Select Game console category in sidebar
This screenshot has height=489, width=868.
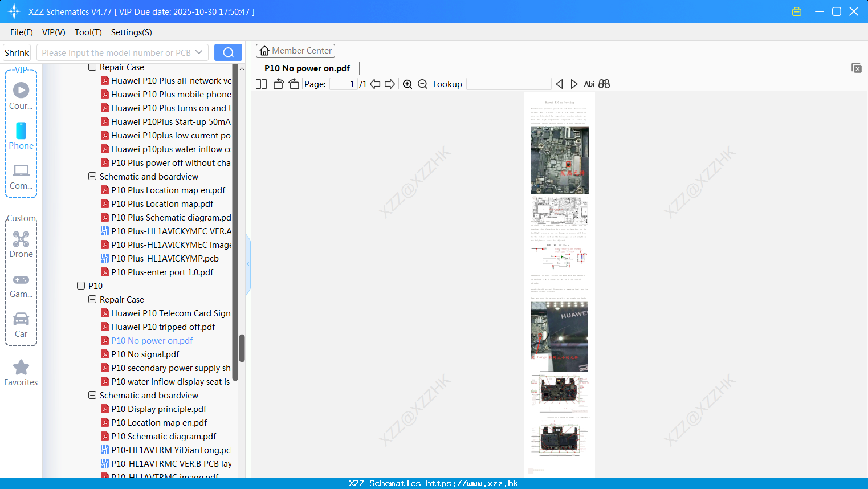(21, 285)
